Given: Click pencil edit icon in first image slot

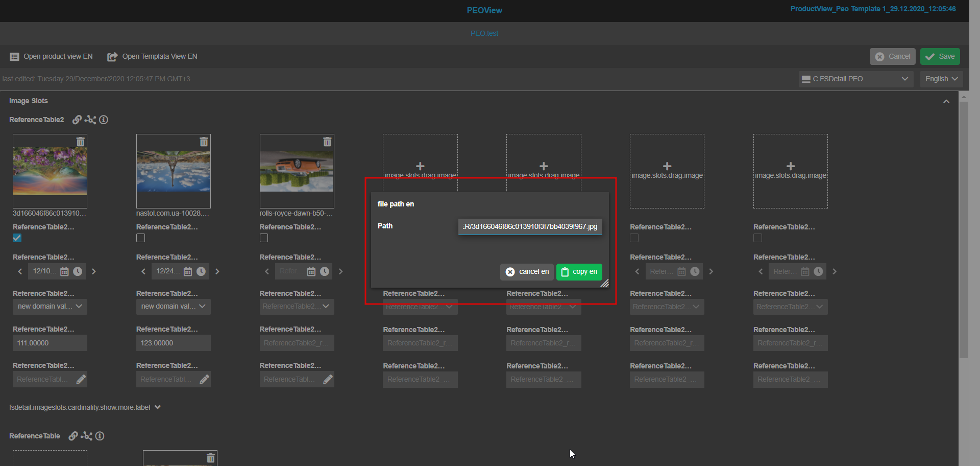Looking at the screenshot, I should click(81, 379).
